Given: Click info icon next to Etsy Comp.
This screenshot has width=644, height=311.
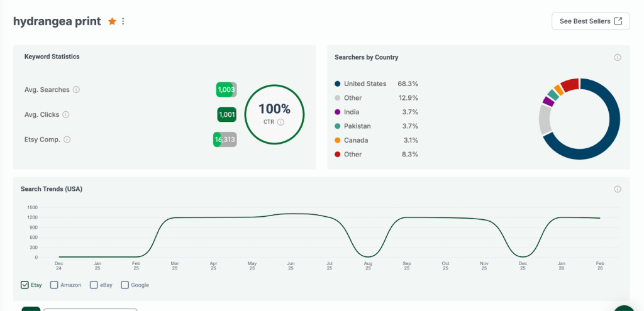Looking at the screenshot, I should (x=67, y=139).
